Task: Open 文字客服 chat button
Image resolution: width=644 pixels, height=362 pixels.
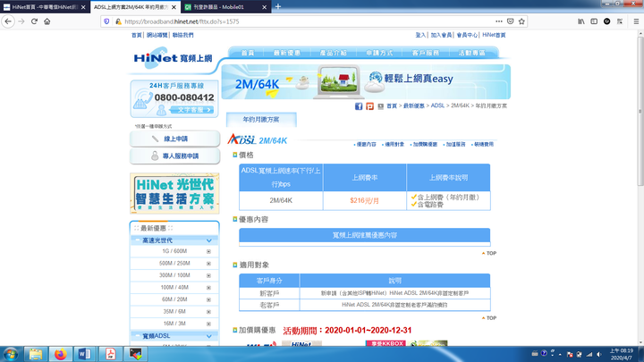Action: pyautogui.click(x=191, y=110)
